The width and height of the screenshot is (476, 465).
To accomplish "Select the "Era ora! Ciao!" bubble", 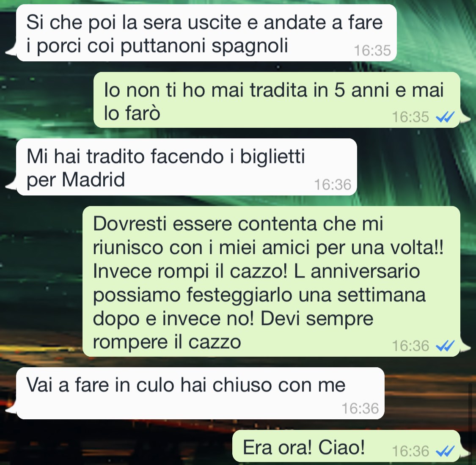I will [347, 446].
